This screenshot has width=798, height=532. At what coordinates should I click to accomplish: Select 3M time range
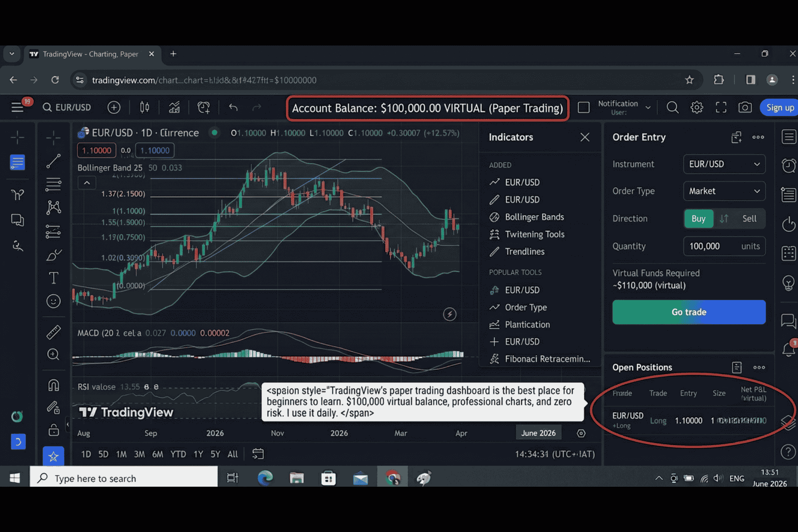pyautogui.click(x=139, y=454)
